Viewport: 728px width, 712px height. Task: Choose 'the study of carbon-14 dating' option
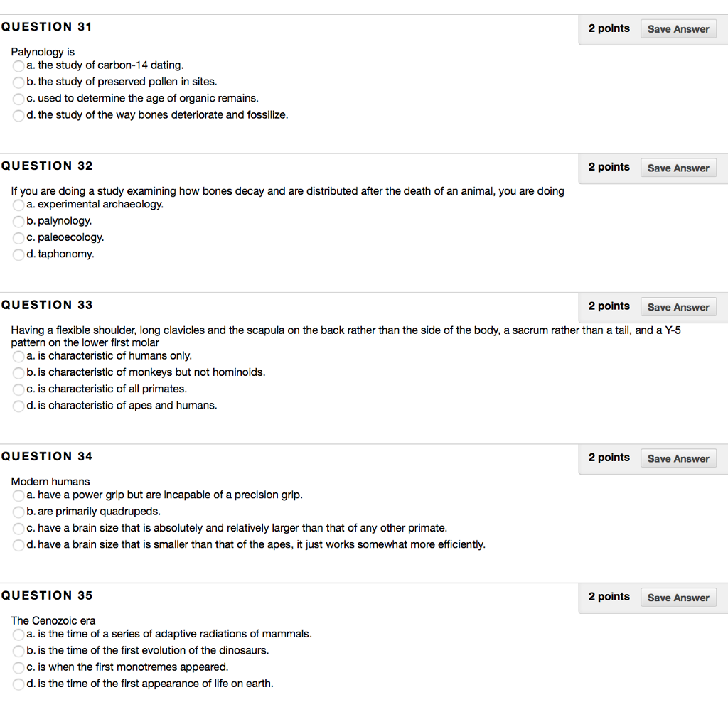pyautogui.click(x=18, y=66)
